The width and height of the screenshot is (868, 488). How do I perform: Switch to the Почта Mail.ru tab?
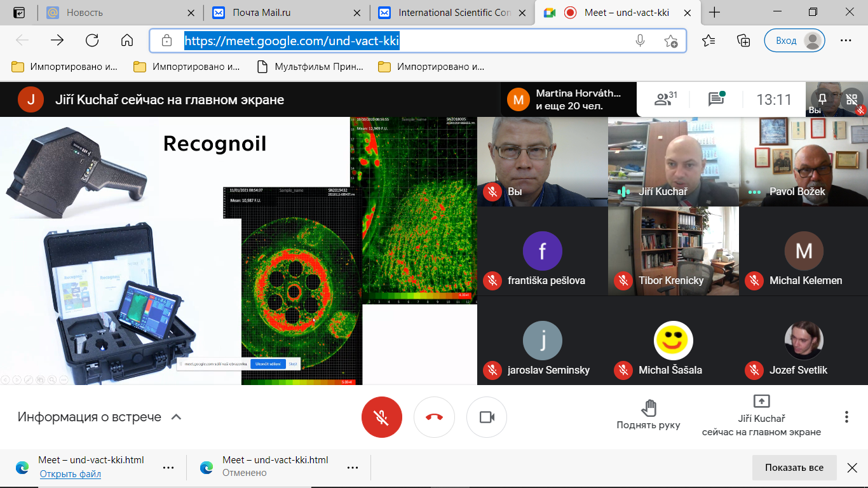[287, 13]
